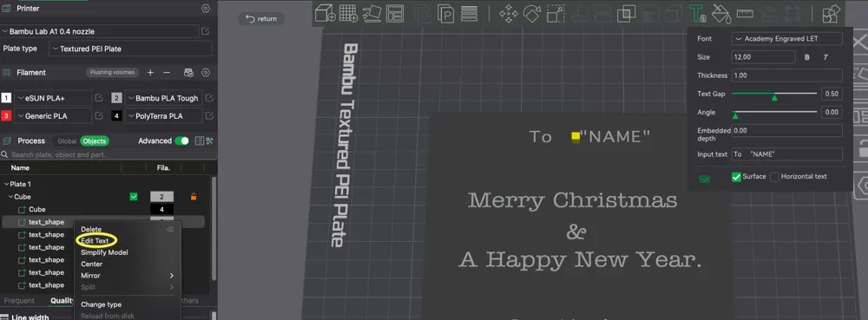Click filament 3 red color swatch

(x=6, y=116)
